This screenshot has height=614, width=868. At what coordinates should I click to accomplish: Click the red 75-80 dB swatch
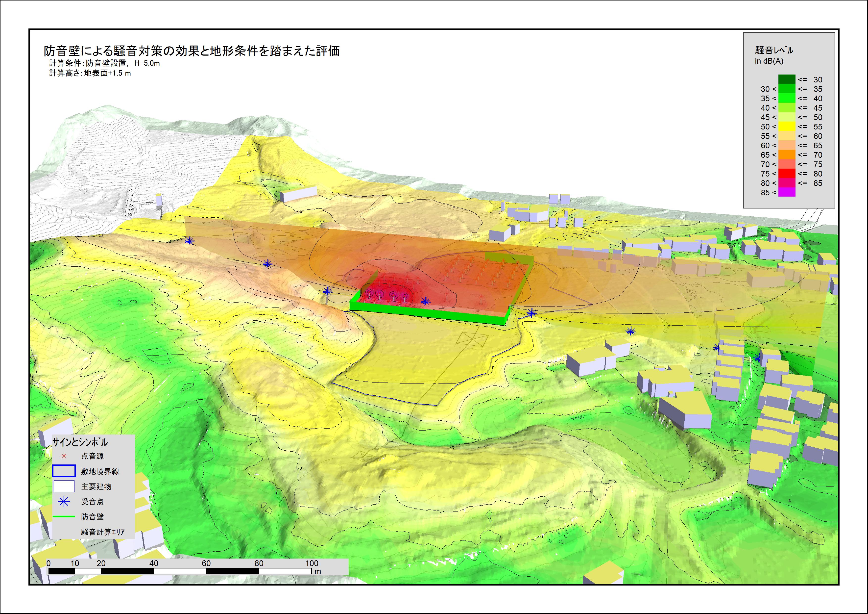pyautogui.click(x=787, y=174)
